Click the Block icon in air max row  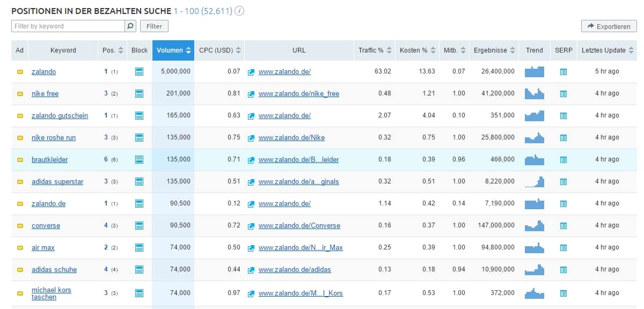pyautogui.click(x=139, y=247)
